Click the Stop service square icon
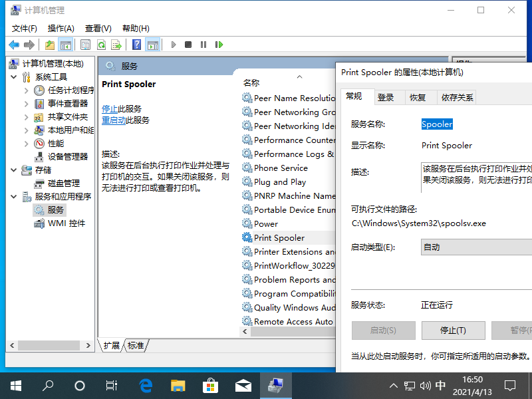Viewport: 532px width, 399px height. point(188,45)
